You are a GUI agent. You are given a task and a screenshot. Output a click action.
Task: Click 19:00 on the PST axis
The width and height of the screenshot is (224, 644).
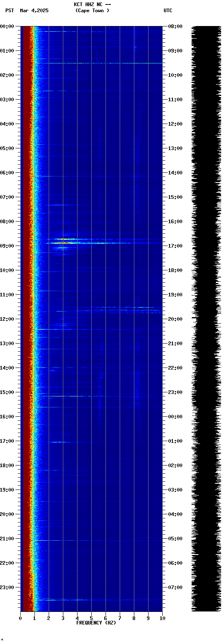[x=7, y=490]
